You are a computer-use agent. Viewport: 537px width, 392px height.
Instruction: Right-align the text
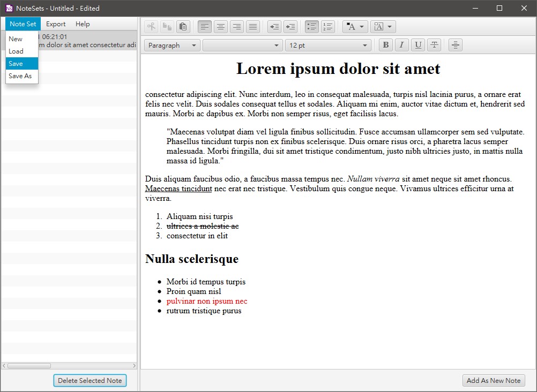[x=236, y=27]
